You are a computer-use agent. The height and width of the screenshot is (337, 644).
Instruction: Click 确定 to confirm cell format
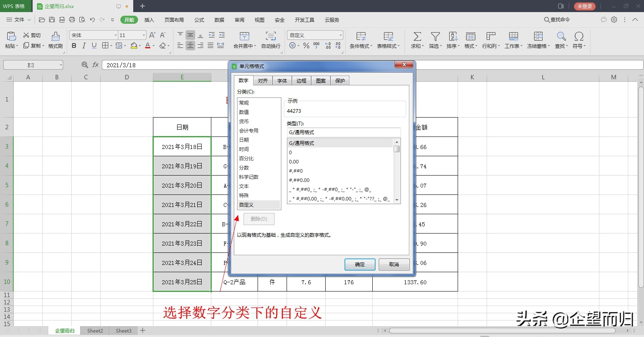360,265
